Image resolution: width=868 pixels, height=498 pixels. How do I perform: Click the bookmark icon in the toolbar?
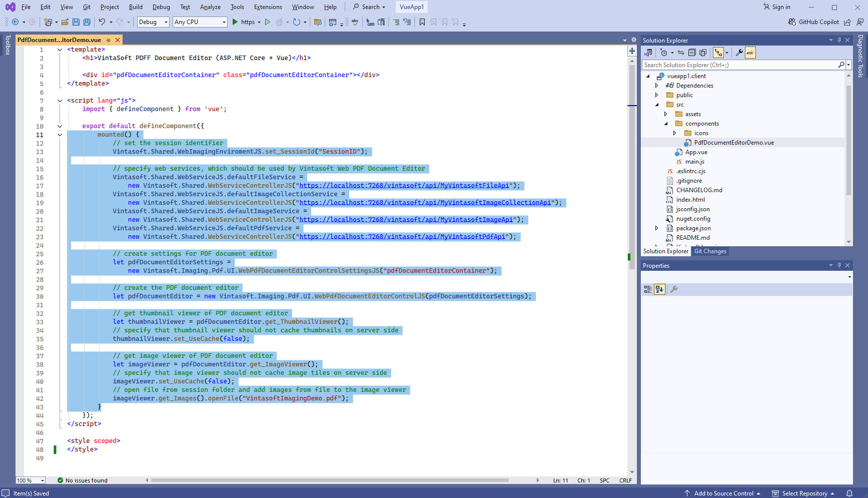422,22
